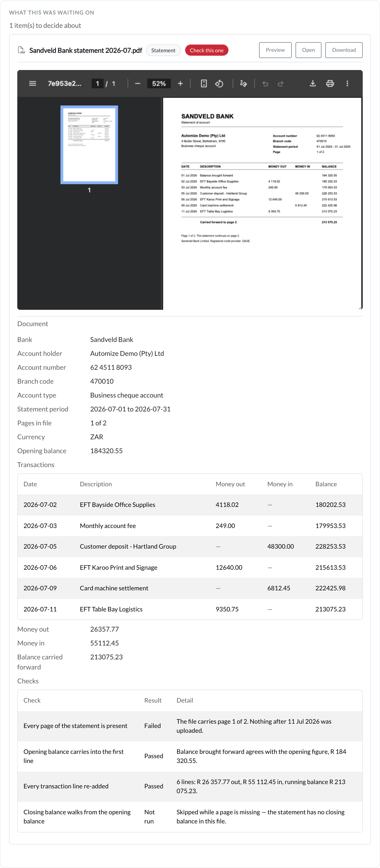Click the Check this one badge
This screenshot has height=868, width=380.
click(x=207, y=50)
